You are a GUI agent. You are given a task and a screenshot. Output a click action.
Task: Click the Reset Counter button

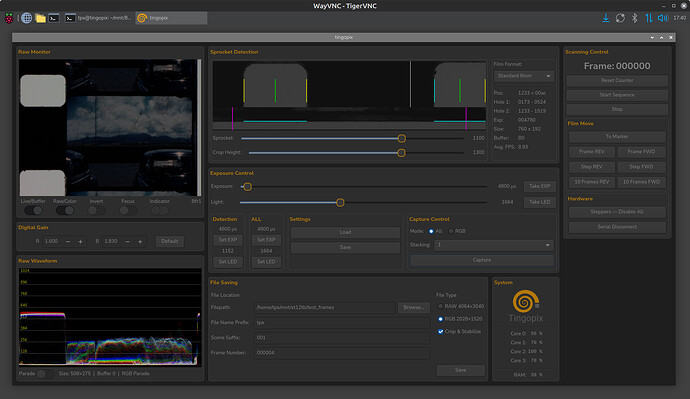(x=617, y=81)
